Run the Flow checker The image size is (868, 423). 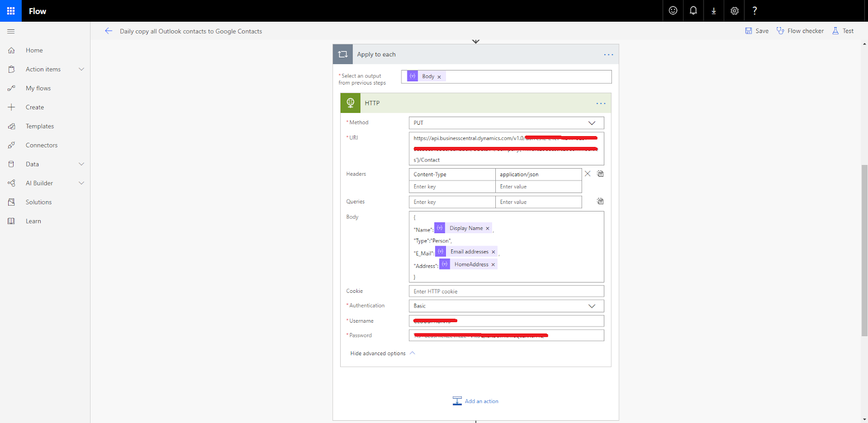point(800,31)
